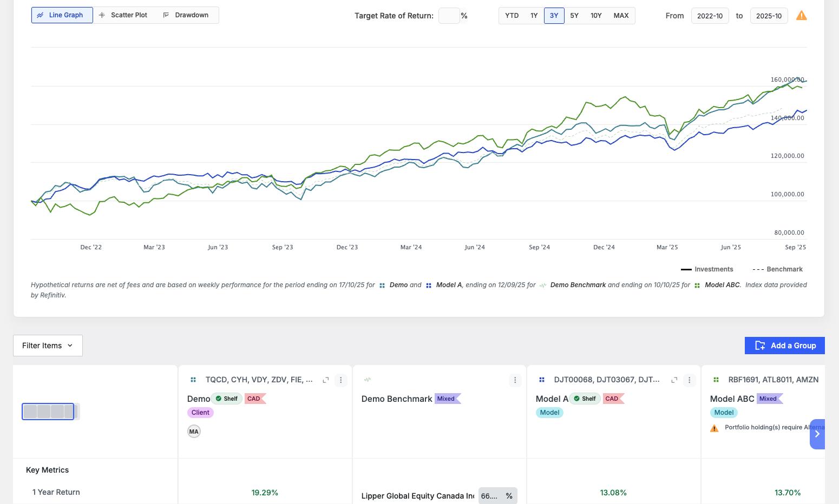Click the orange warning icon beside date range
Image resolution: width=839 pixels, height=504 pixels.
(x=802, y=16)
